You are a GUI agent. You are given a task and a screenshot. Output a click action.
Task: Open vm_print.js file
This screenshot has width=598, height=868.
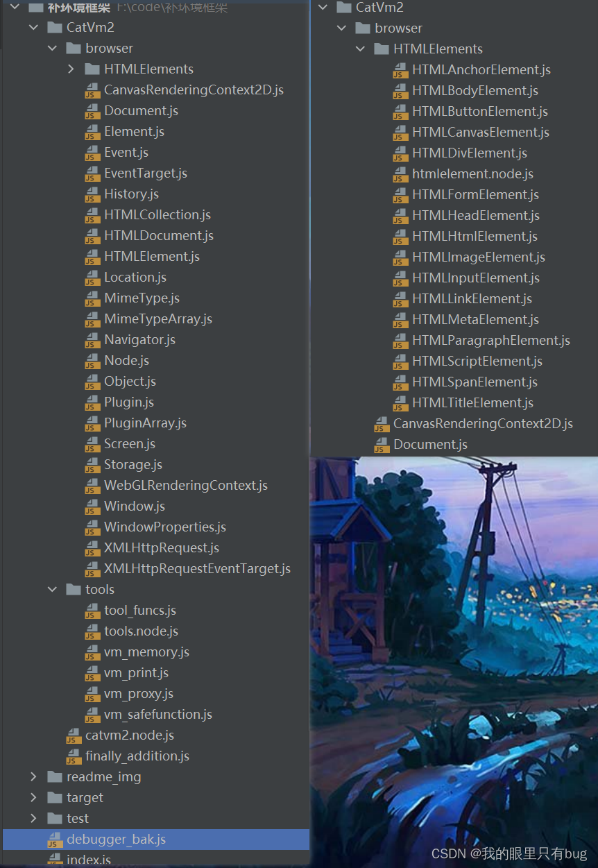(x=137, y=673)
